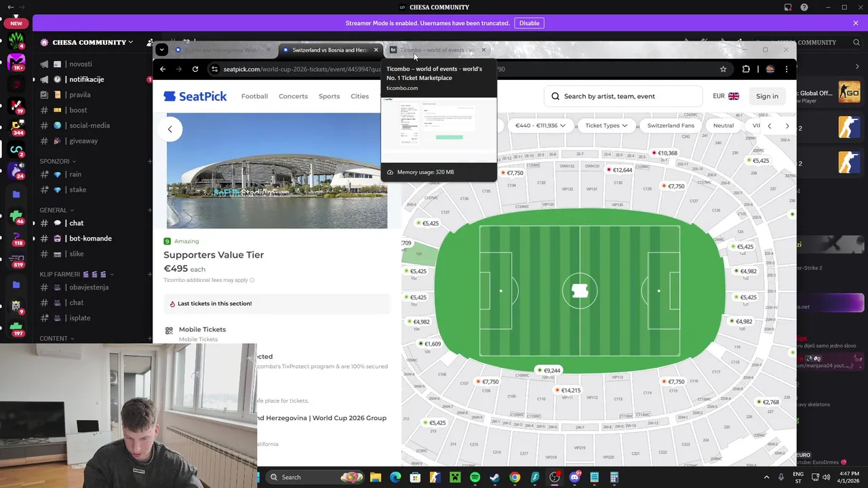
Task: Disable Streamer Mode
Action: [529, 23]
